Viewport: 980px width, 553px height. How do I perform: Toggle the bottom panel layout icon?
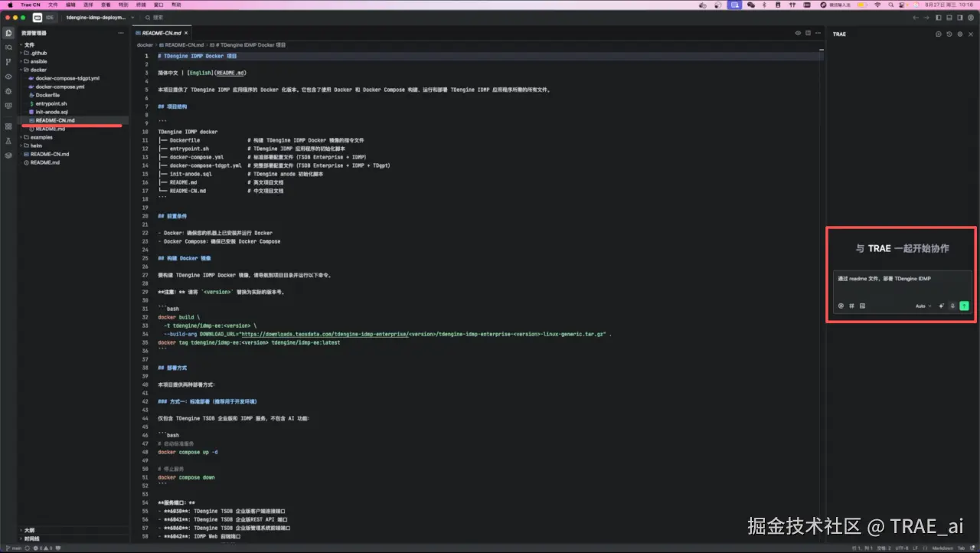click(949, 17)
